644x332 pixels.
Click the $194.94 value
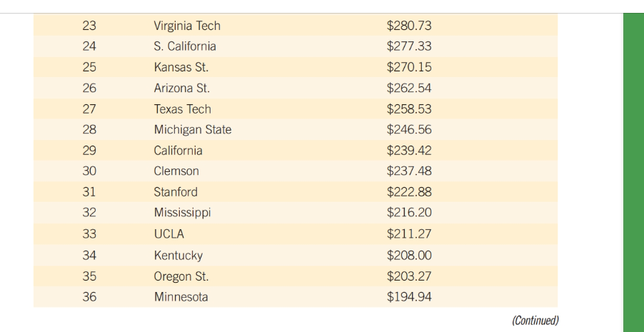409,297
